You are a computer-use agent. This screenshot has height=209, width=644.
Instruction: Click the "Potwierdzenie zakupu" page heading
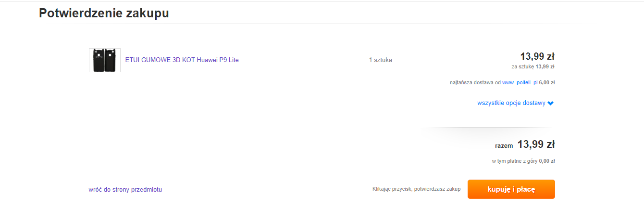pos(104,13)
